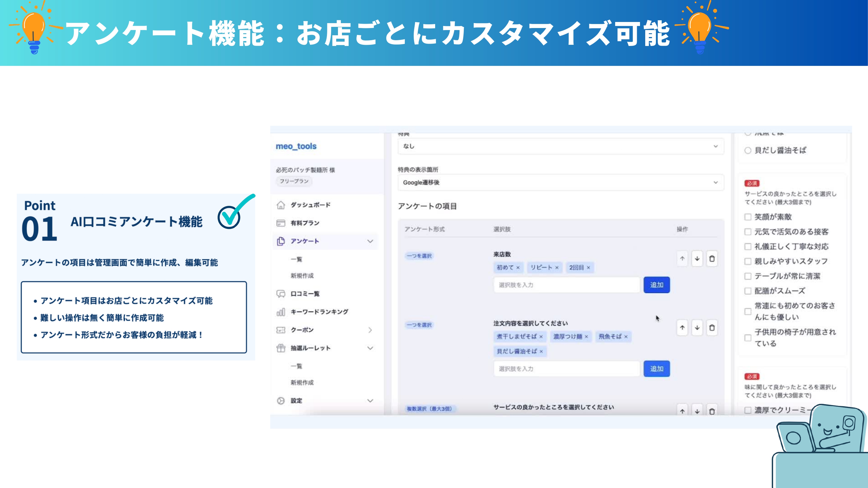The width and height of the screenshot is (868, 488).
Task: Click the キーワードランキング bar chart icon
Action: tap(281, 312)
